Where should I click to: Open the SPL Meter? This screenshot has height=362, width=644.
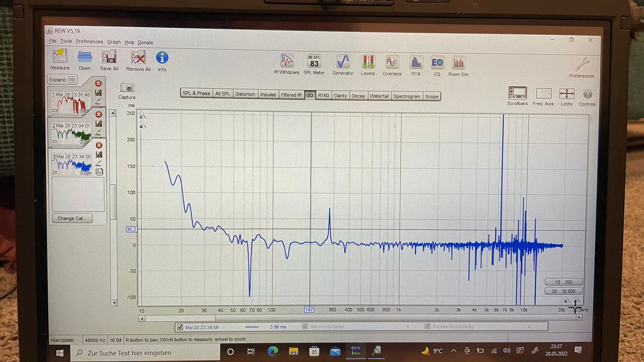click(x=314, y=61)
